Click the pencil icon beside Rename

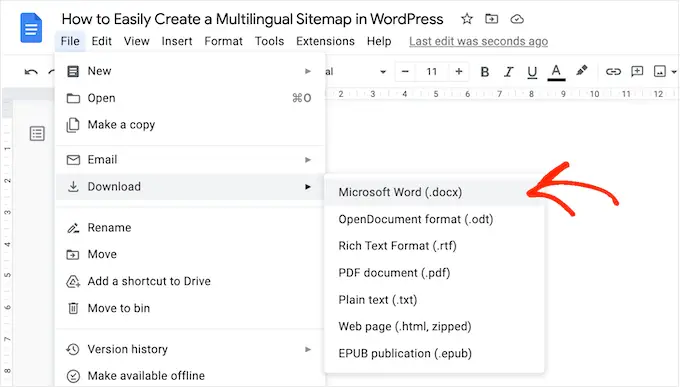pos(73,228)
